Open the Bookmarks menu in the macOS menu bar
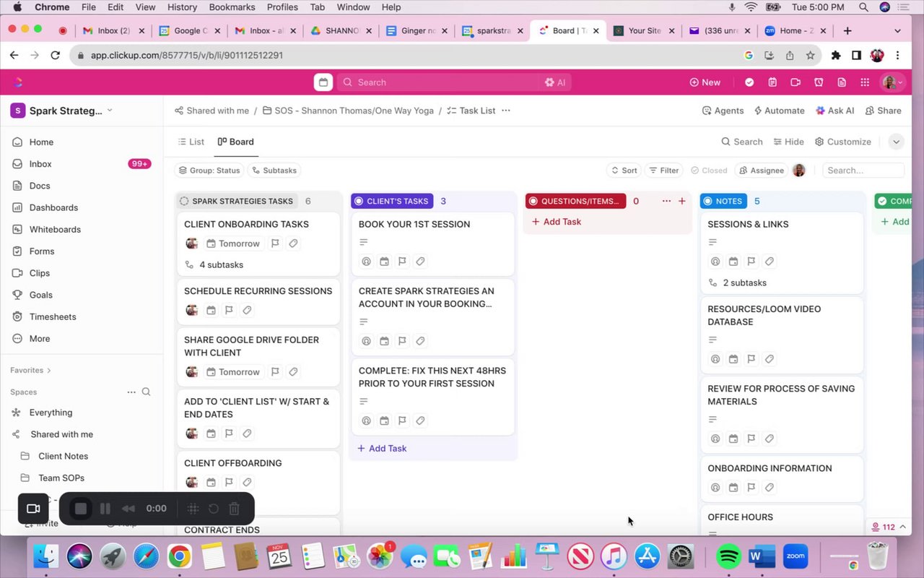Image resolution: width=924 pixels, height=578 pixels. [232, 7]
